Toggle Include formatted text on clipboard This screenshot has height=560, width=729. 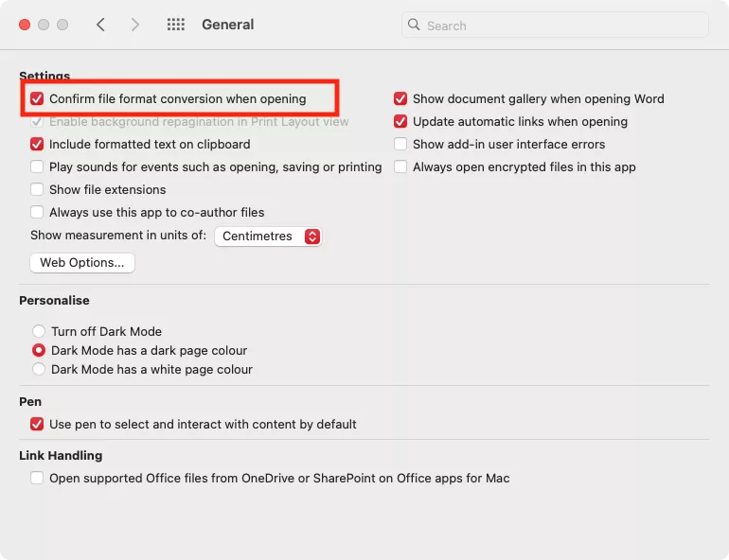[x=37, y=144]
